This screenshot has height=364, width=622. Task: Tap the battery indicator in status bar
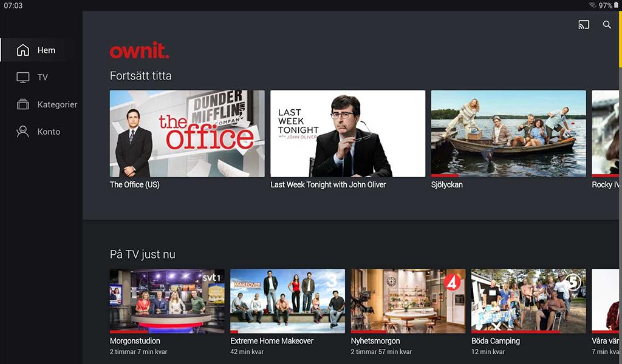coord(616,5)
